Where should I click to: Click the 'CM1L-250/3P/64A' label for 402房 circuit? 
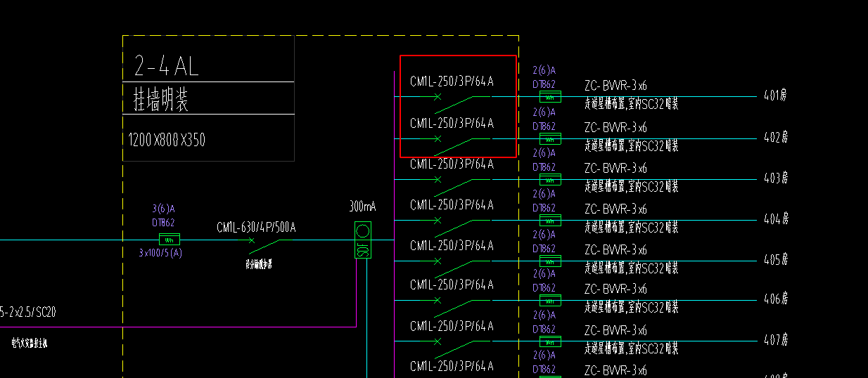pos(452,123)
